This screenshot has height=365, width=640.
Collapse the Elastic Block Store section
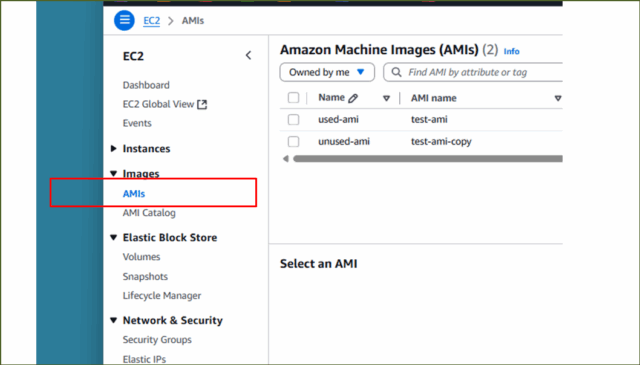click(x=113, y=238)
